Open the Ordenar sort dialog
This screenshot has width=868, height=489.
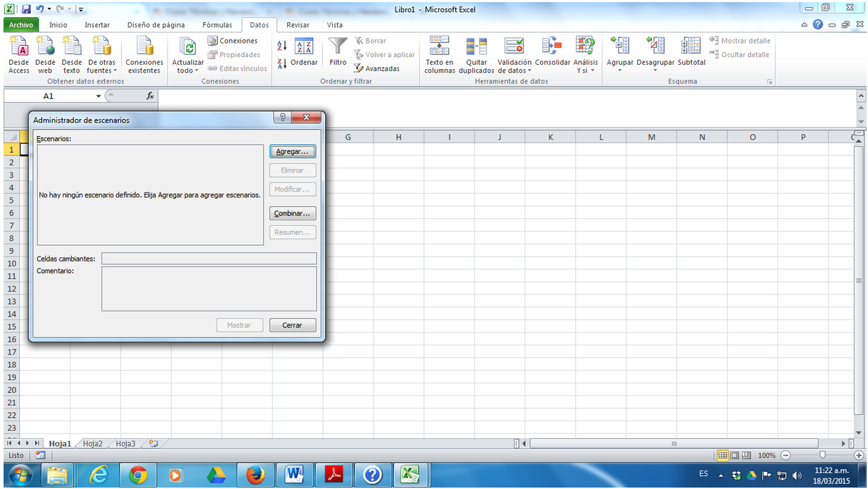tap(304, 53)
